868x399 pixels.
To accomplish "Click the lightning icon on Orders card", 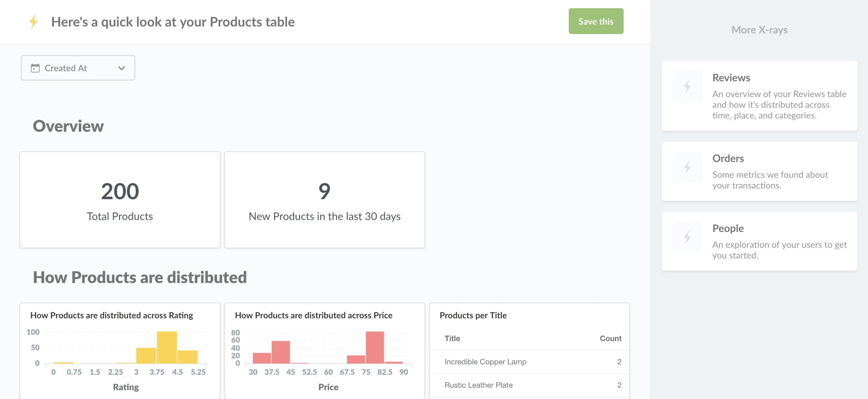I will pyautogui.click(x=687, y=167).
